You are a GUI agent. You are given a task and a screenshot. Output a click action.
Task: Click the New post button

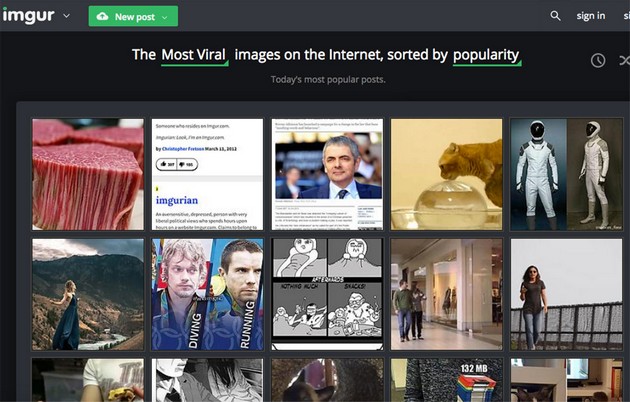point(133,16)
